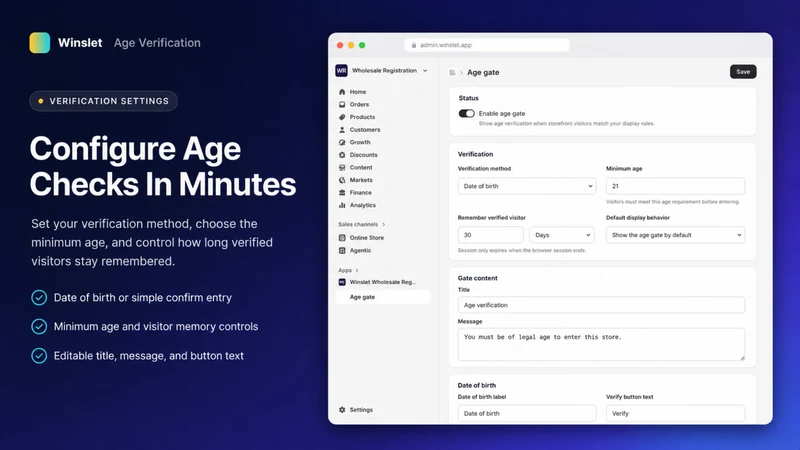800x450 pixels.
Task: Click the Products tag icon
Action: [342, 117]
